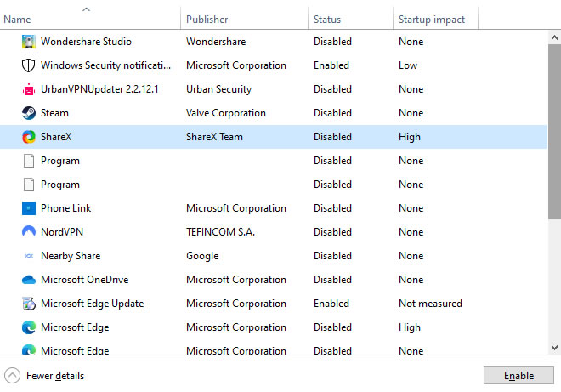Select the ShareX entry name
The height and width of the screenshot is (392, 561).
tap(56, 137)
